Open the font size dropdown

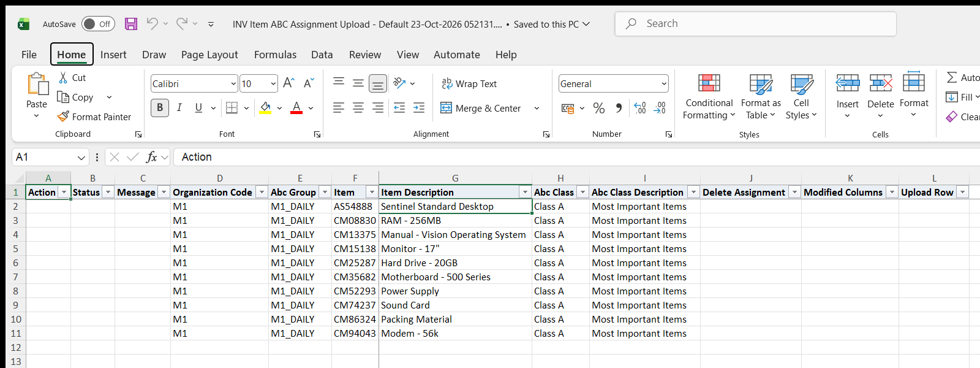click(x=273, y=84)
